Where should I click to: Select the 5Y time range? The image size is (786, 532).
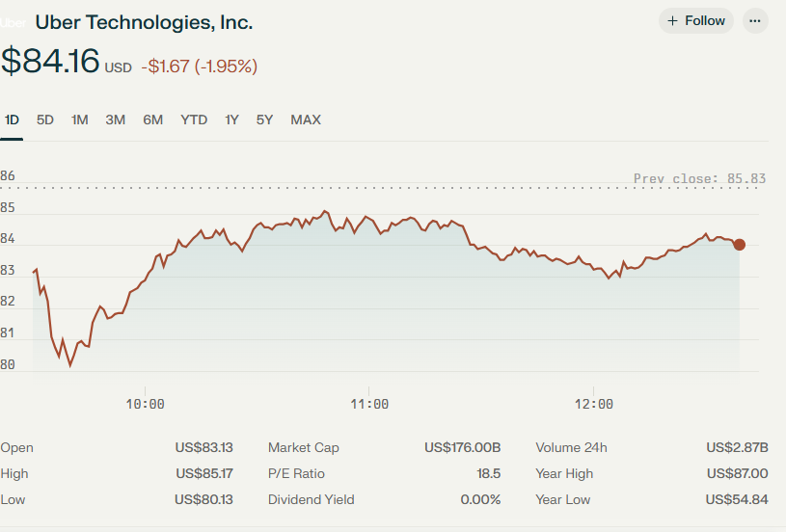click(x=264, y=120)
